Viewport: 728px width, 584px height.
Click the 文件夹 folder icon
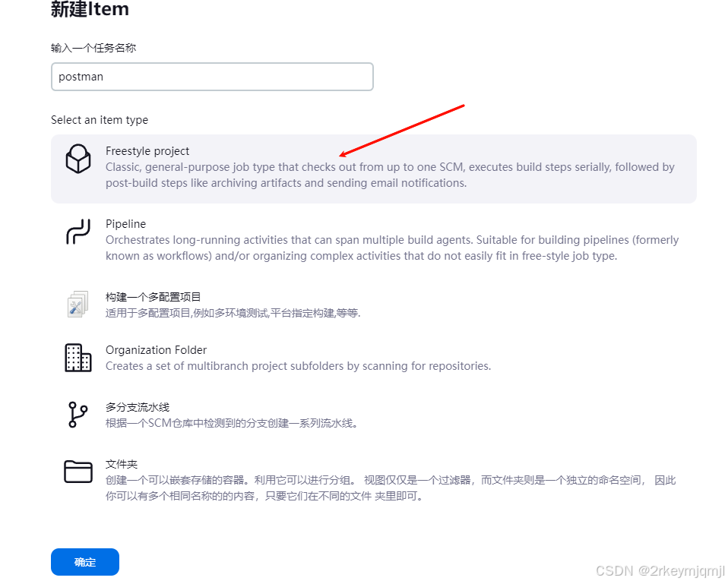click(78, 472)
